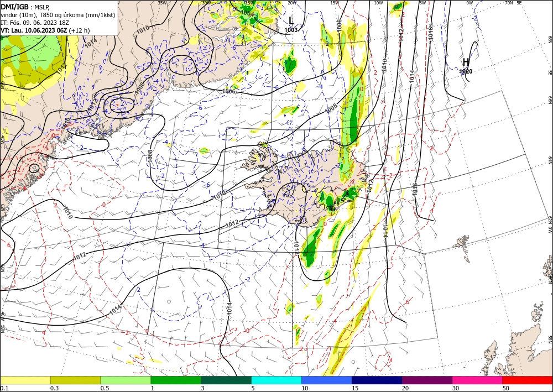553x392 pixels.
Task: Click the '50' legend value
Action: (x=506, y=388)
